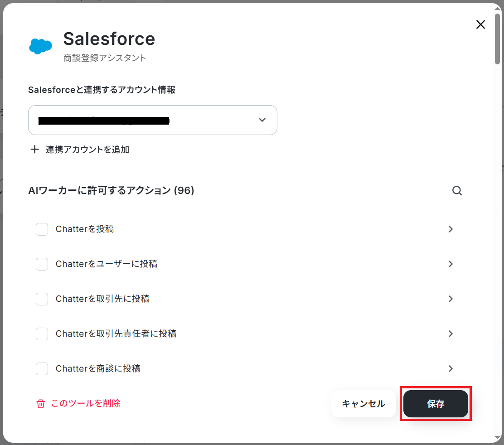Click the Salesforceと連携するアカウント情報 label
Viewport: 504px width, 445px height.
(x=102, y=90)
